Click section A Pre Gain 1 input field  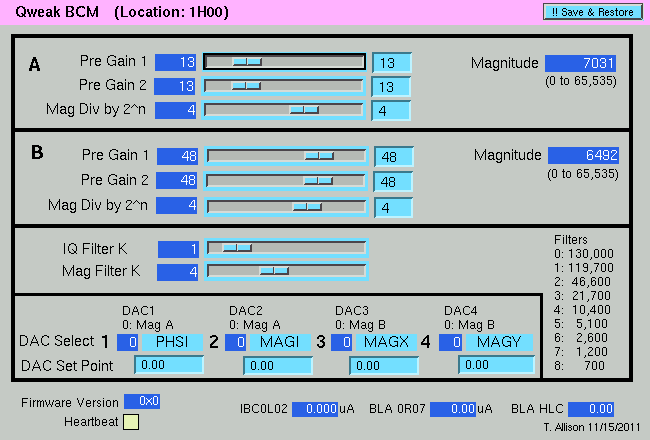tap(392, 63)
